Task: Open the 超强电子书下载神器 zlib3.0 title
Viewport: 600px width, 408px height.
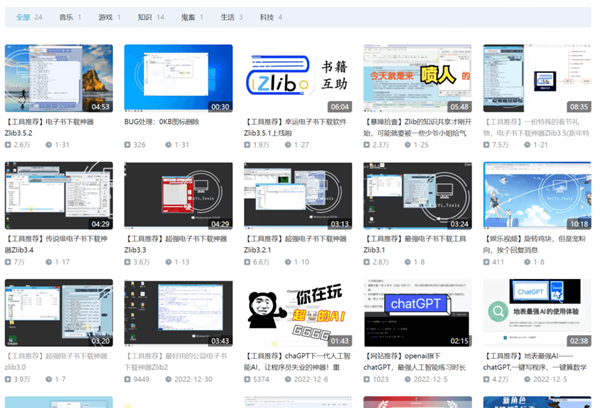Action: coord(56,361)
